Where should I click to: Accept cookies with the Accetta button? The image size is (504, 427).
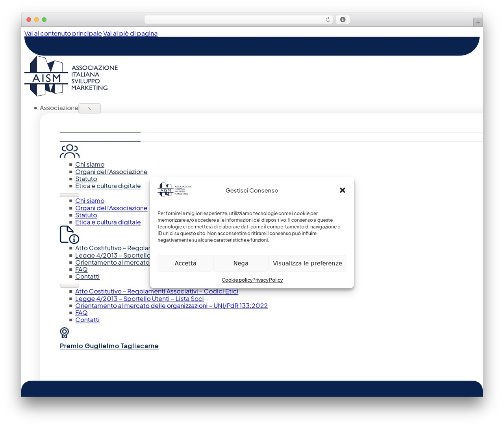[x=185, y=263]
